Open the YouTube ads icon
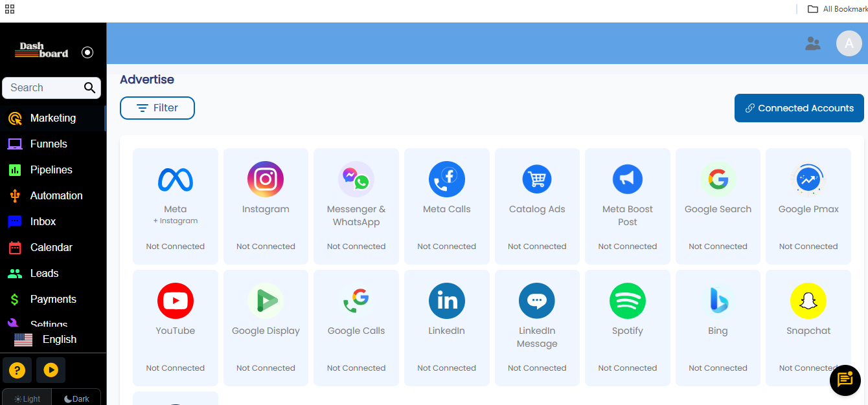Screen dimensions: 868x405 point(175,301)
